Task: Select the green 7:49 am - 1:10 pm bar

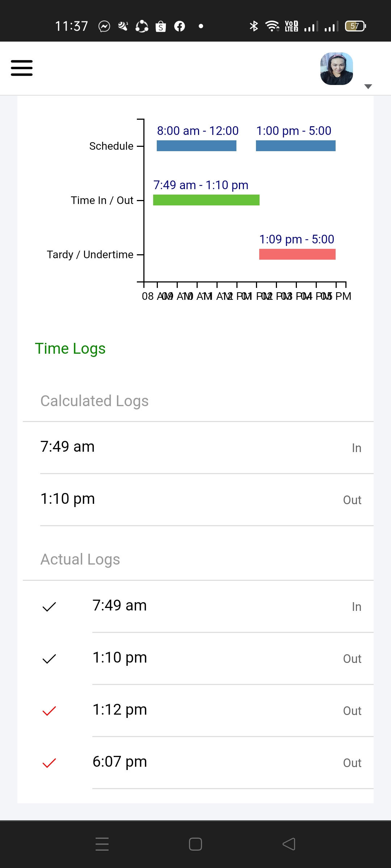Action: click(206, 200)
